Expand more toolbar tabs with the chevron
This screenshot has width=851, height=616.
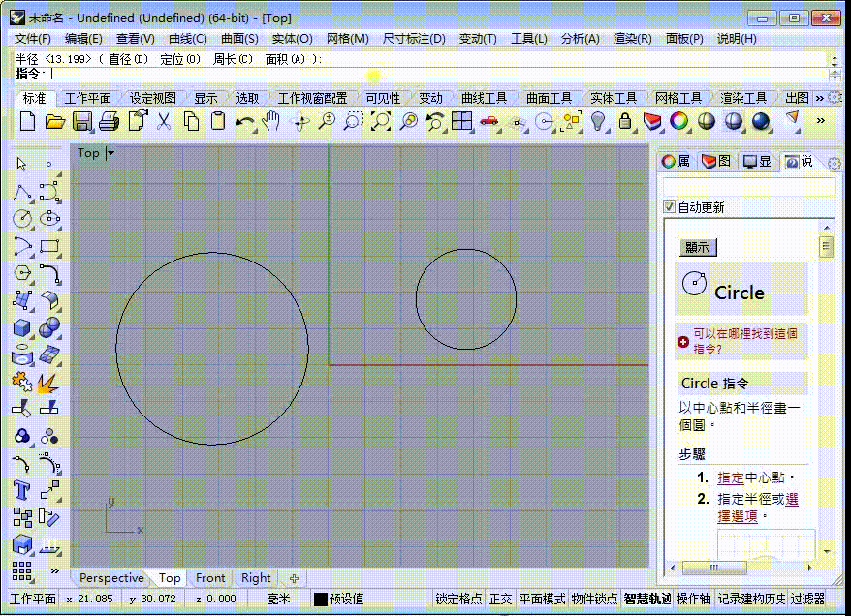point(820,98)
